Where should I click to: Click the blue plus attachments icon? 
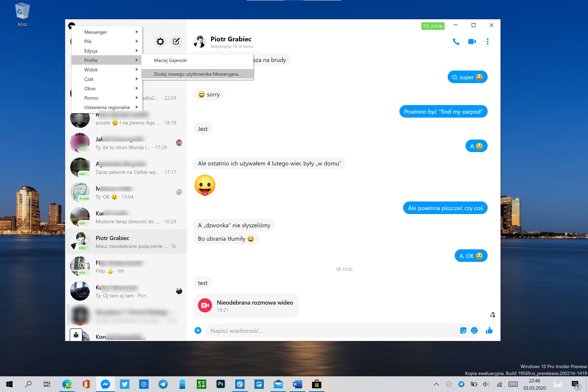pos(198,330)
